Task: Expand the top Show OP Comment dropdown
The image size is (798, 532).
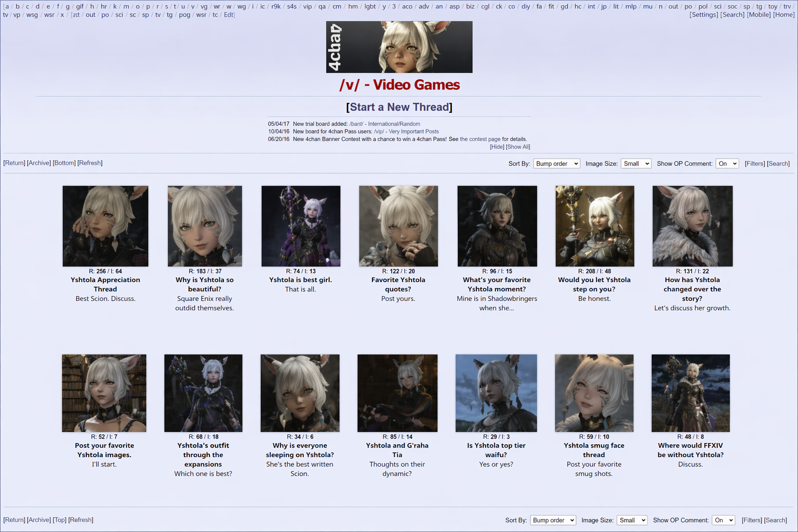Action: 727,164
